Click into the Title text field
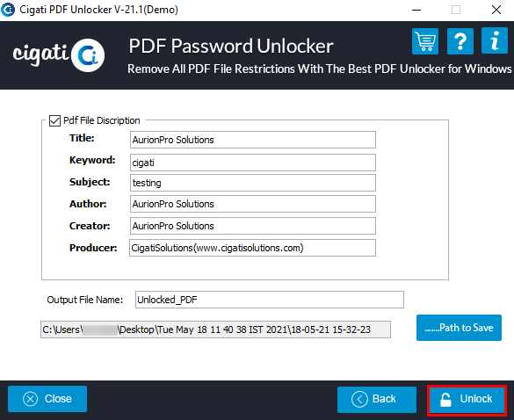Viewport: 514px width, 420px height. click(253, 140)
